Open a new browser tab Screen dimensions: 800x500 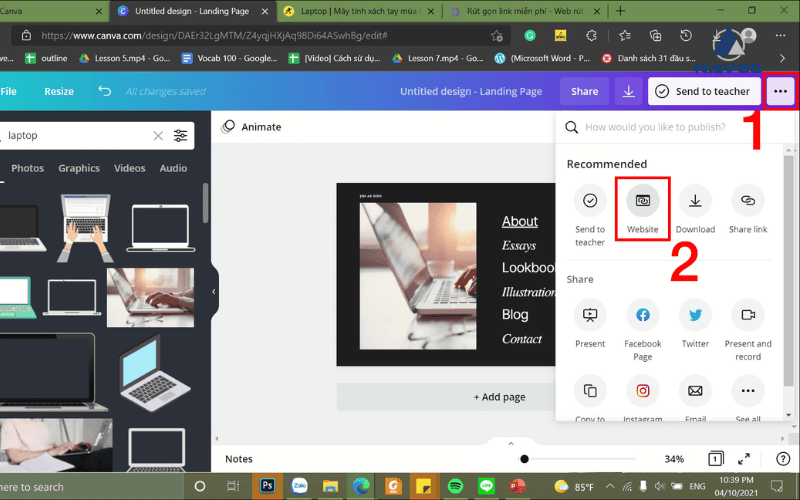[620, 11]
